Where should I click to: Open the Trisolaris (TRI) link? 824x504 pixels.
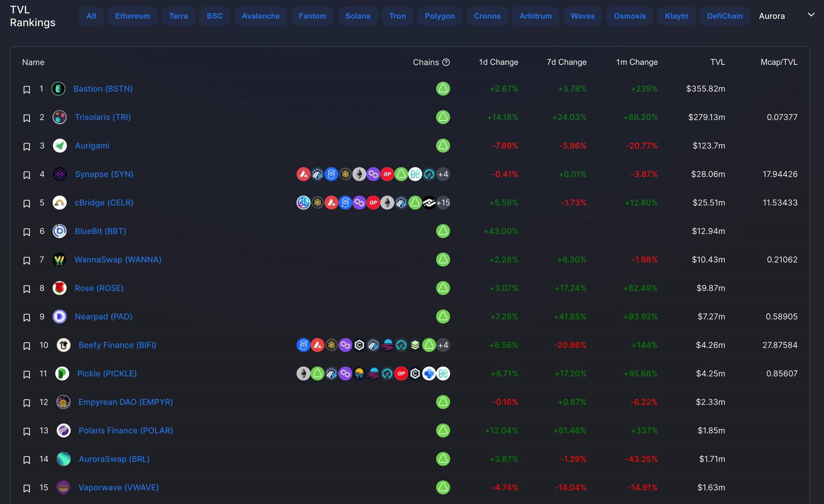point(103,117)
